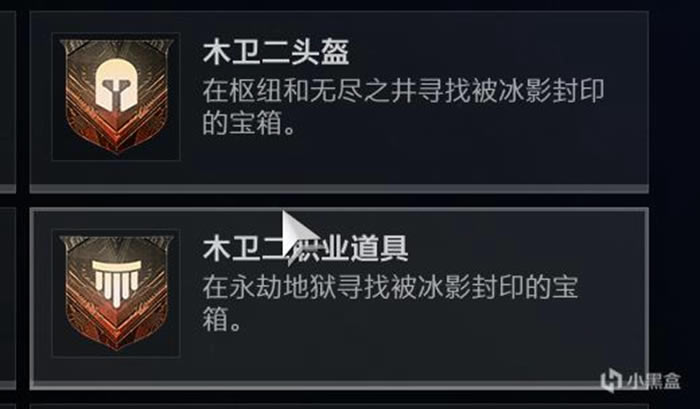Screen dimensions: 700x409
Task: Select the white class-item mark glyph in badge
Action: (116, 284)
